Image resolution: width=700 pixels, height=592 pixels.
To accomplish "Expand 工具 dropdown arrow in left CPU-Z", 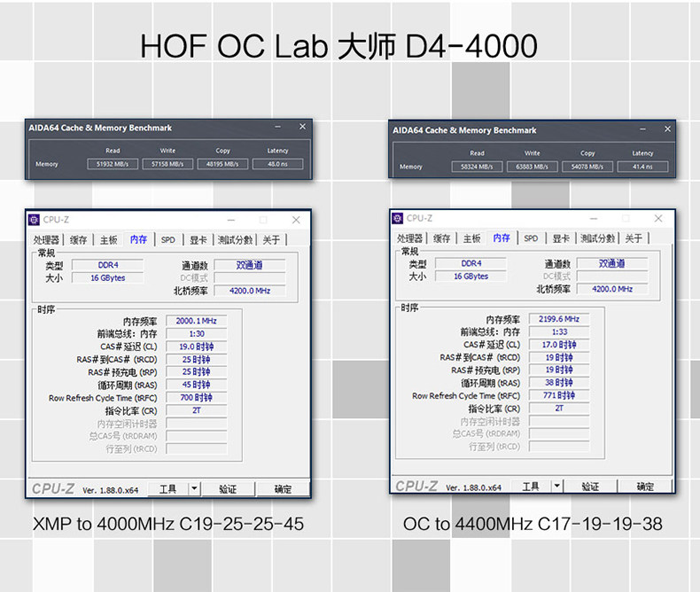I will click(x=194, y=489).
